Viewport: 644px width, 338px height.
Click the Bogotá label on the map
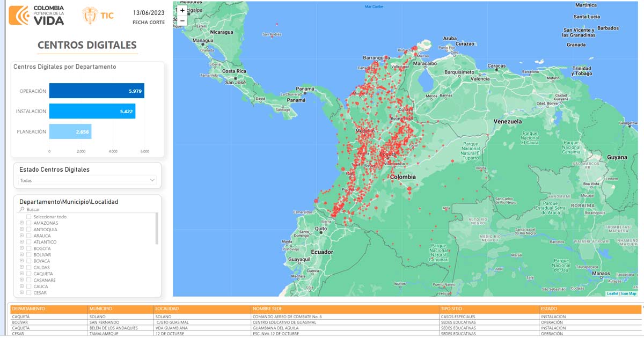click(x=388, y=154)
